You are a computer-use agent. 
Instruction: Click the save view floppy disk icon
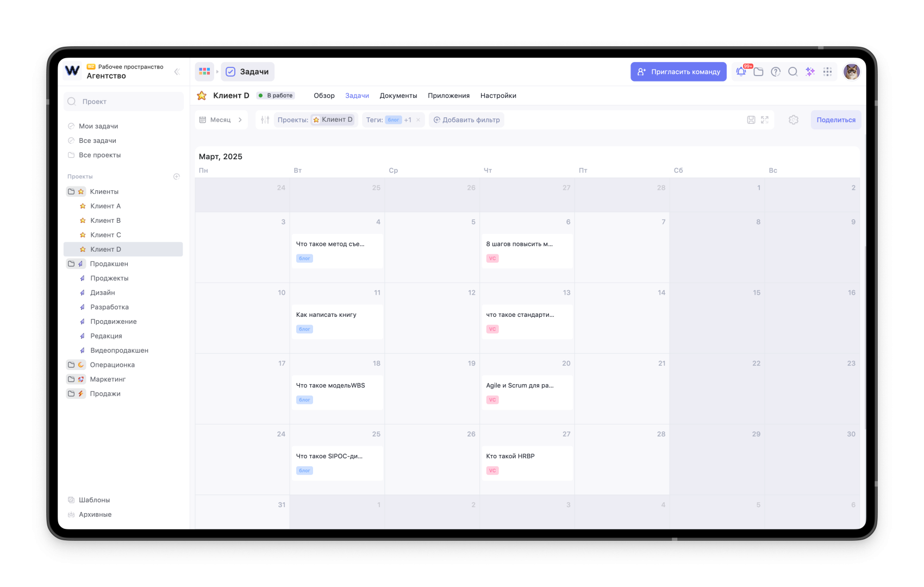pos(751,120)
